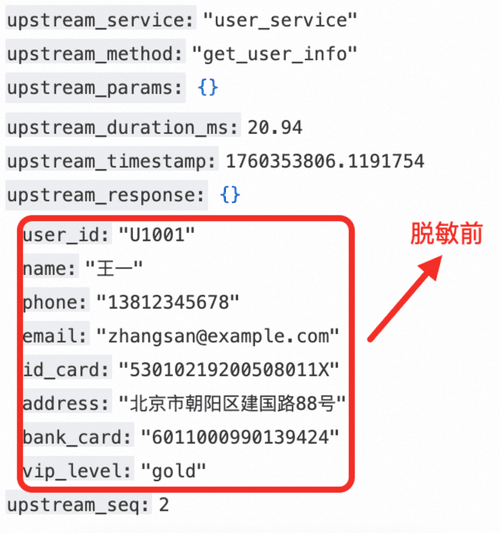
Task: Select the upstream_service key label
Action: [101, 20]
